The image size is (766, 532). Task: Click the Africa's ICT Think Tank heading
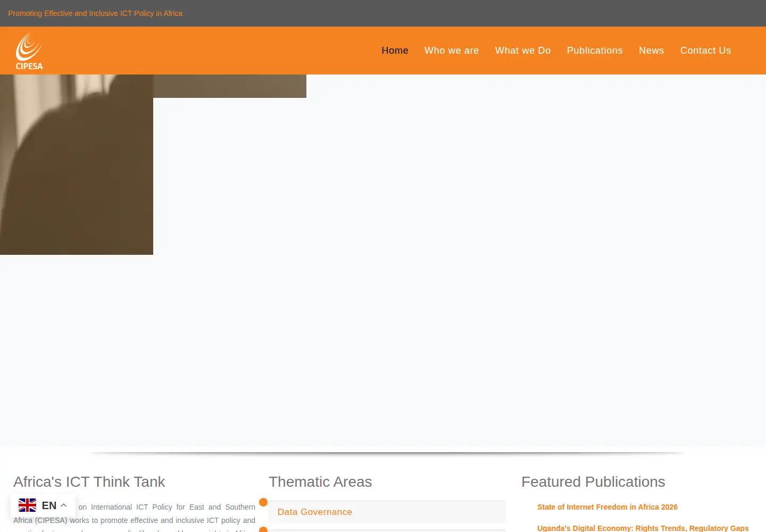[89, 481]
